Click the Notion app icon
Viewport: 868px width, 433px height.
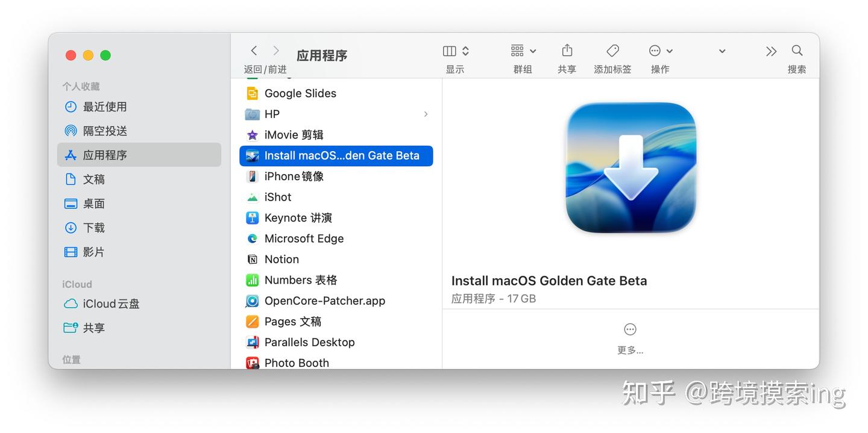tap(252, 259)
